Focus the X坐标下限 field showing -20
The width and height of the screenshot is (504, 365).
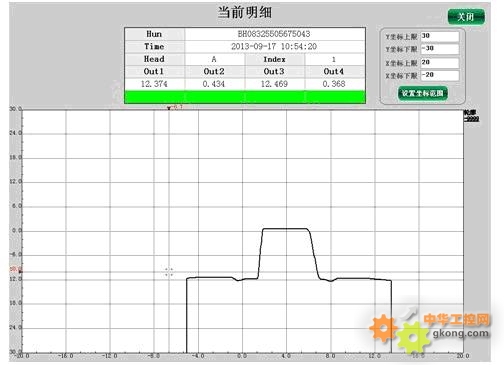click(x=440, y=75)
